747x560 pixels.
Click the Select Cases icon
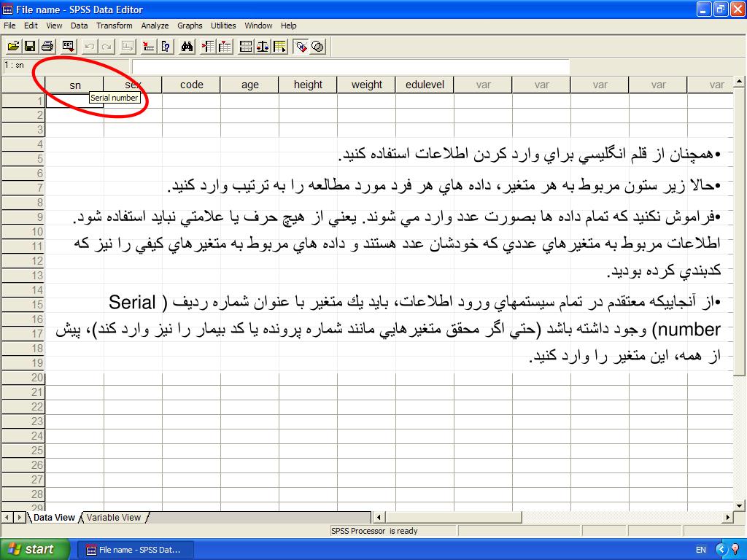coord(279,46)
